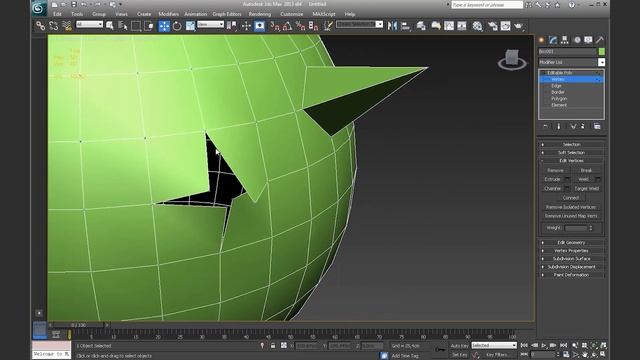Open the Tools menu

77,14
